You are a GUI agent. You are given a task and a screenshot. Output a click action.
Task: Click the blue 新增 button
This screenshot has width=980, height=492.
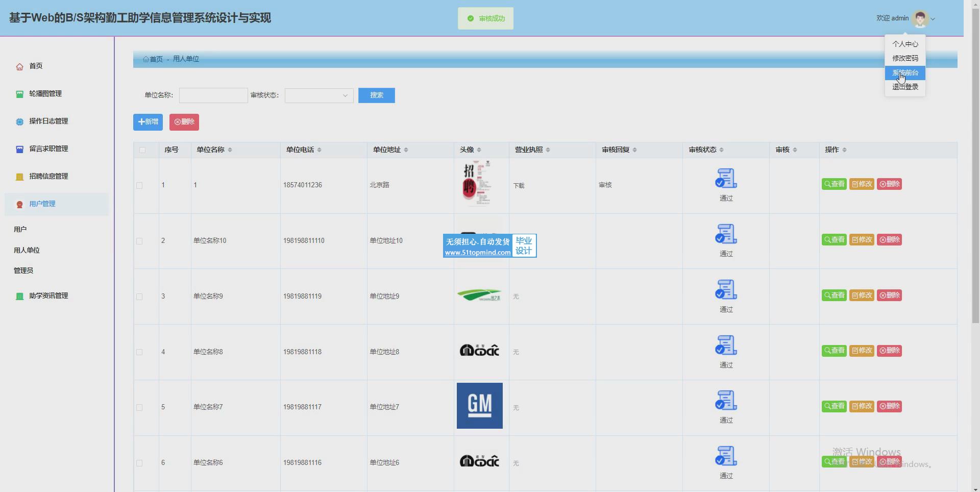pyautogui.click(x=148, y=122)
